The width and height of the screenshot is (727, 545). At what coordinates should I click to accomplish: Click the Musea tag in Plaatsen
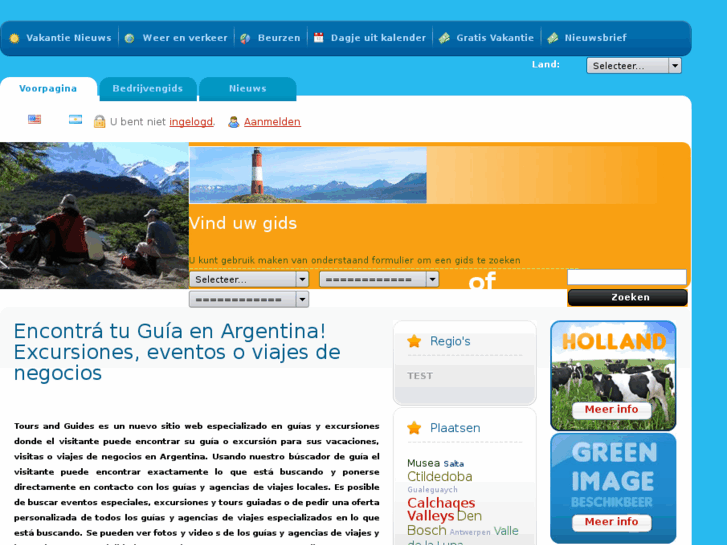click(423, 463)
